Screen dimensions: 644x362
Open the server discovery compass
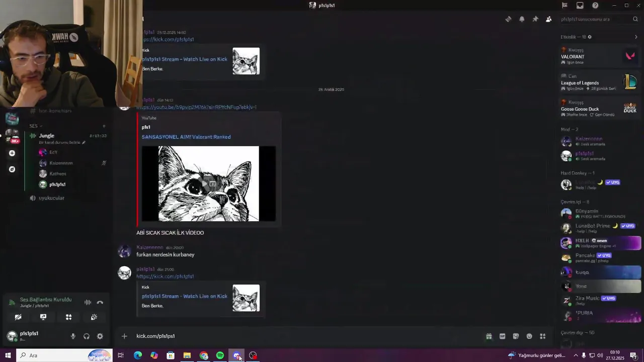point(12,169)
